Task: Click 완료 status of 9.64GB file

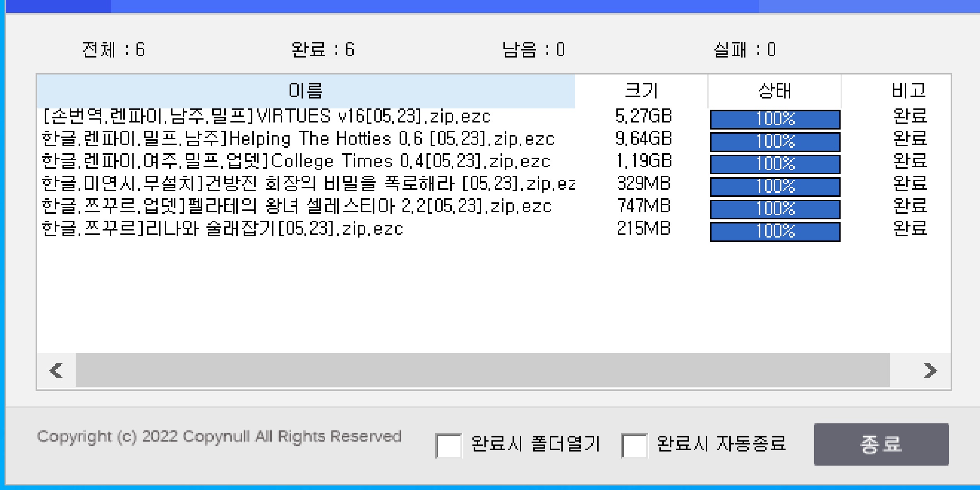Action: click(x=910, y=139)
